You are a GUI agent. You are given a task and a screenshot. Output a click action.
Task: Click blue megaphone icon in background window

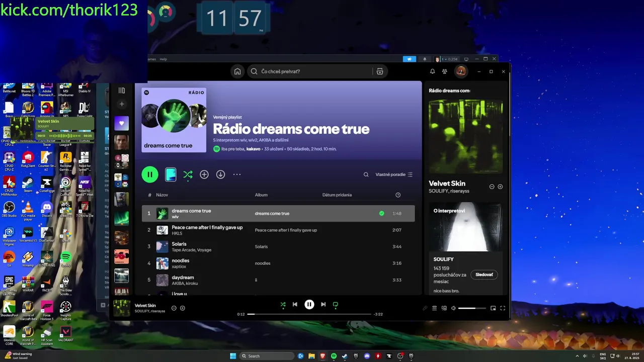point(410,59)
